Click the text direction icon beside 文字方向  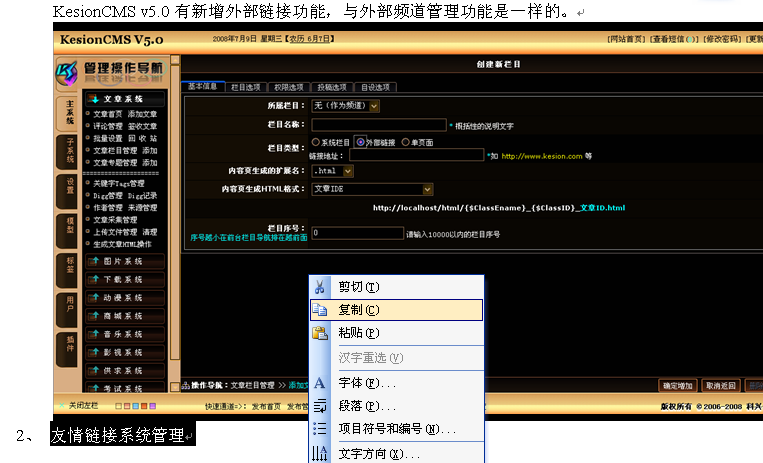click(x=320, y=453)
